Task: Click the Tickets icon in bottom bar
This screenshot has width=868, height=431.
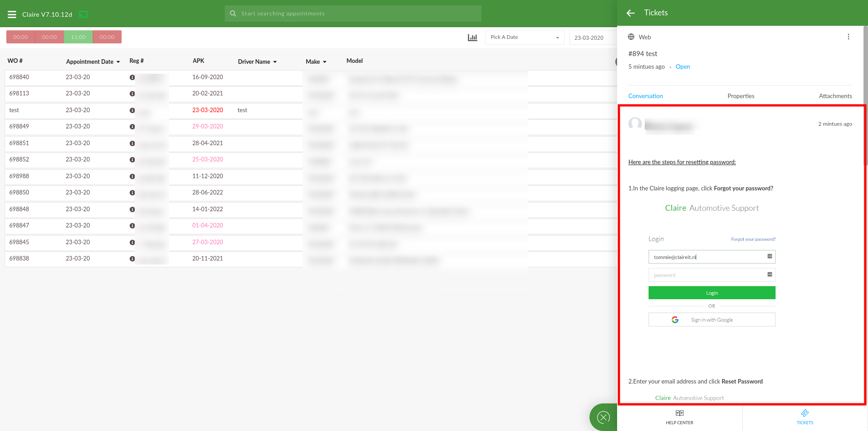Action: point(805,413)
